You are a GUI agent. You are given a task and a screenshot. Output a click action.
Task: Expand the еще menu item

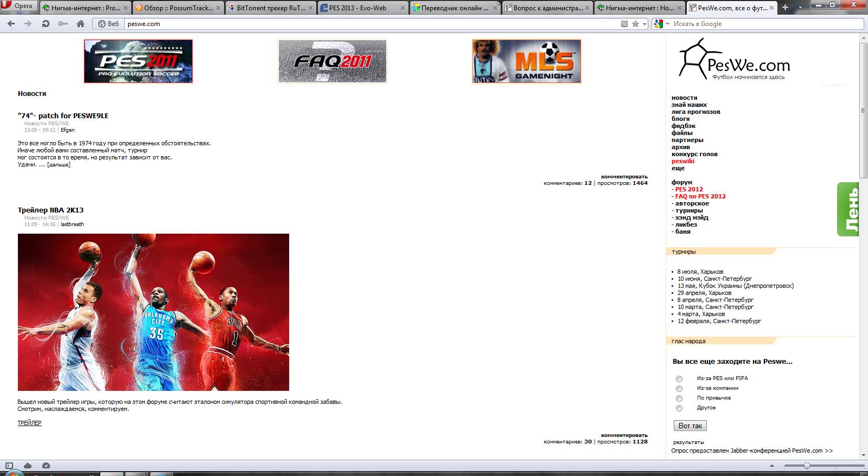(x=678, y=168)
